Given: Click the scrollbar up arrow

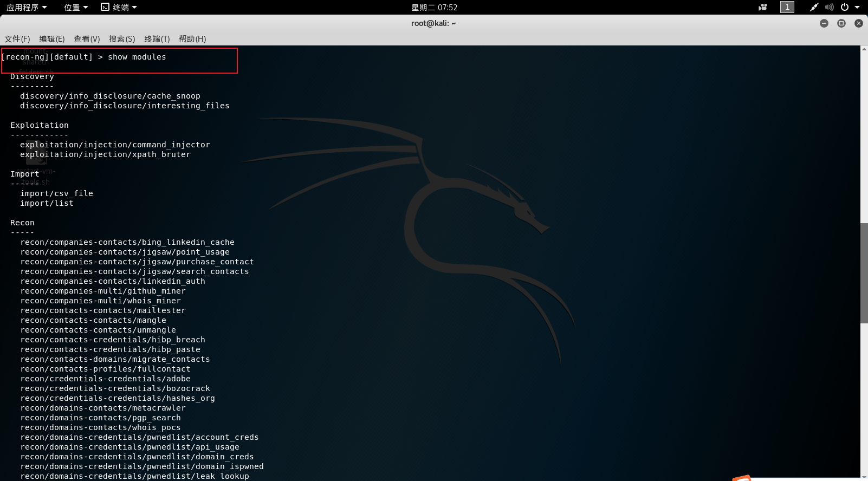Looking at the screenshot, I should [864, 49].
